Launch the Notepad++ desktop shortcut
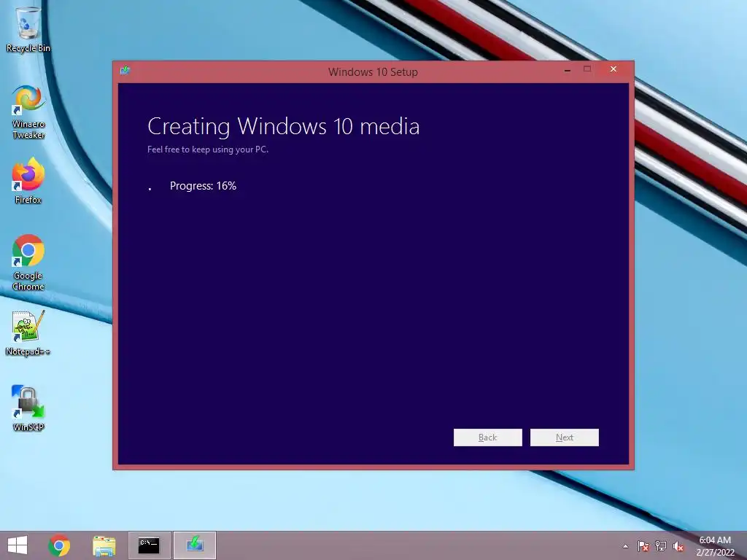Screen dimensions: 747x560 click(x=28, y=332)
